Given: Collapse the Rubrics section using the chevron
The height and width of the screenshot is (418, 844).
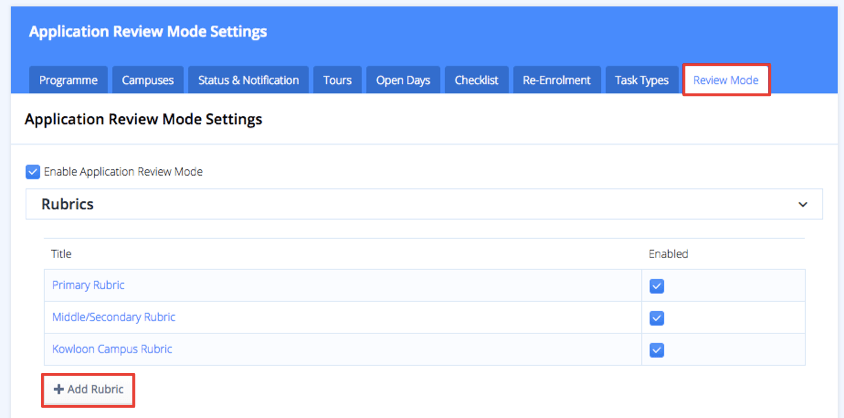Looking at the screenshot, I should (802, 204).
